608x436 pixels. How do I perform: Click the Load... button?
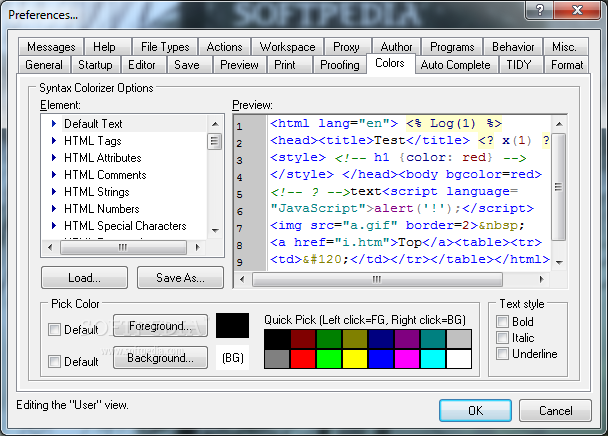click(85, 278)
